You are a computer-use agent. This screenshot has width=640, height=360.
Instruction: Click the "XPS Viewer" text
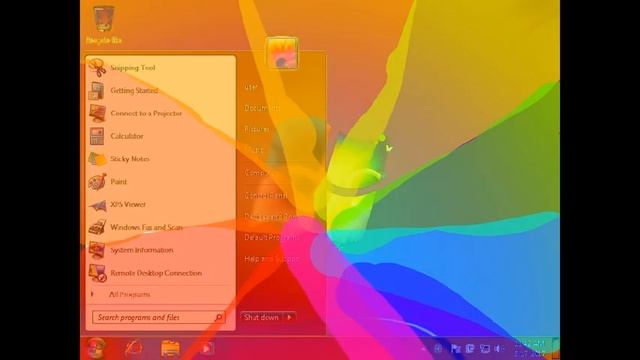[x=128, y=204]
